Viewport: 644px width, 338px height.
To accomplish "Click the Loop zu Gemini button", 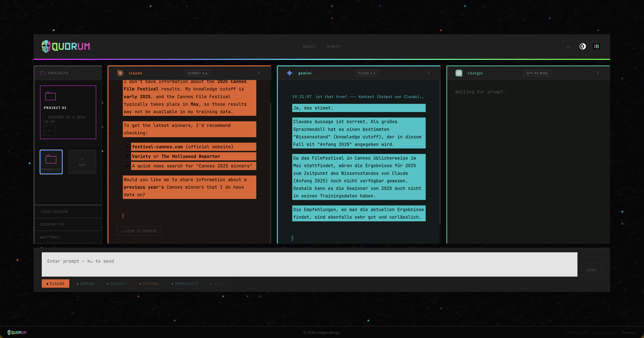I will [139, 231].
